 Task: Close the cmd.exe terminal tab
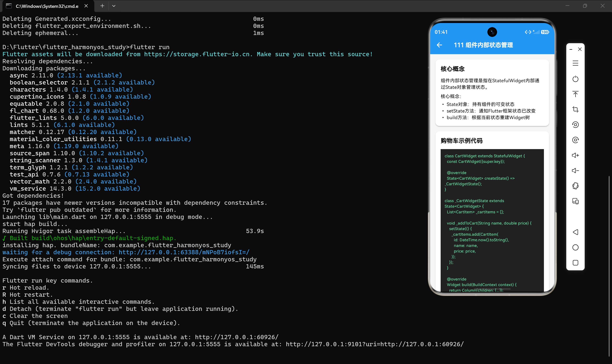click(x=86, y=6)
